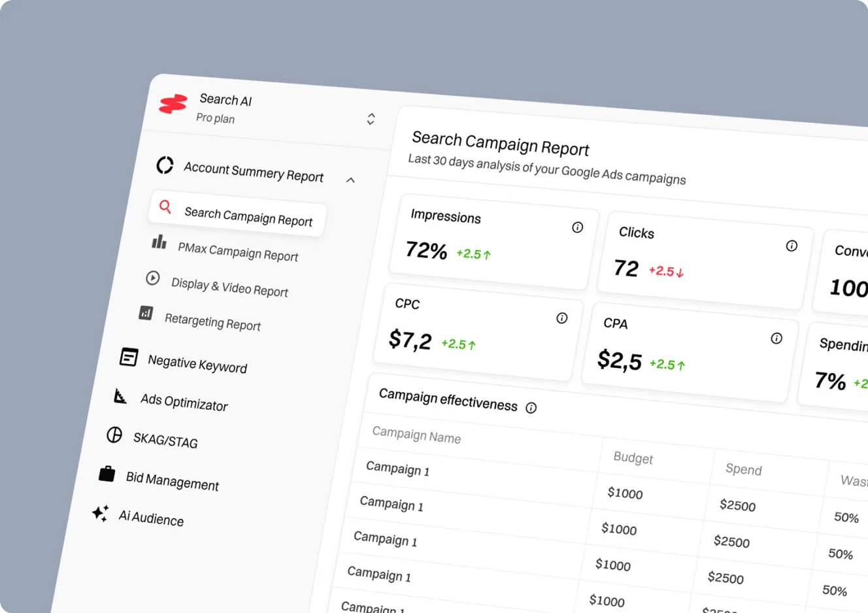868x613 pixels.
Task: Click the Impressions card info icon
Action: click(x=578, y=227)
